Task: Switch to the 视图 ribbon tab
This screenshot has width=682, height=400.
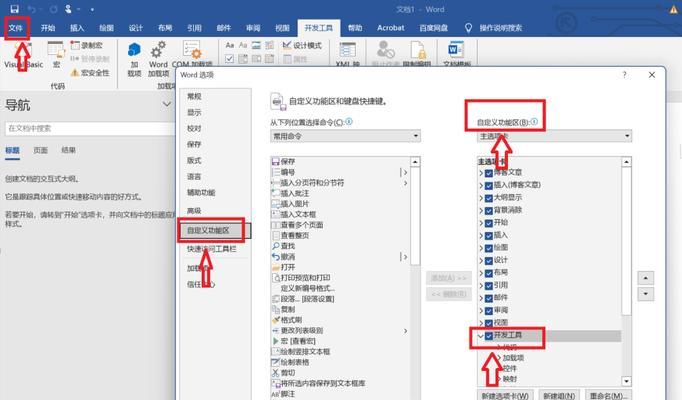Action: 282,28
